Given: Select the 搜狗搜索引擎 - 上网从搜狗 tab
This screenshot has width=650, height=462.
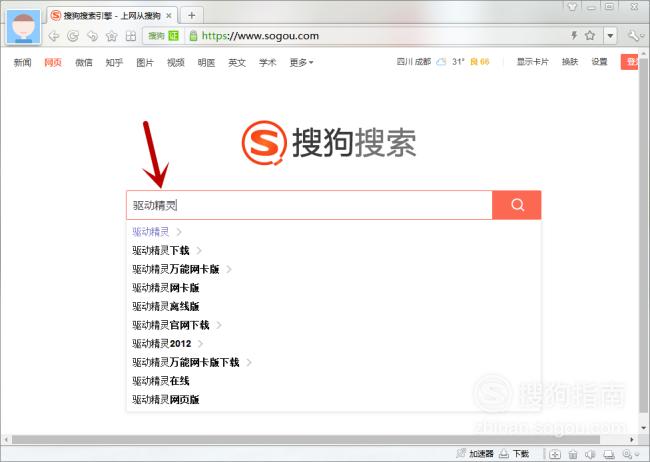Looking at the screenshot, I should (112, 16).
